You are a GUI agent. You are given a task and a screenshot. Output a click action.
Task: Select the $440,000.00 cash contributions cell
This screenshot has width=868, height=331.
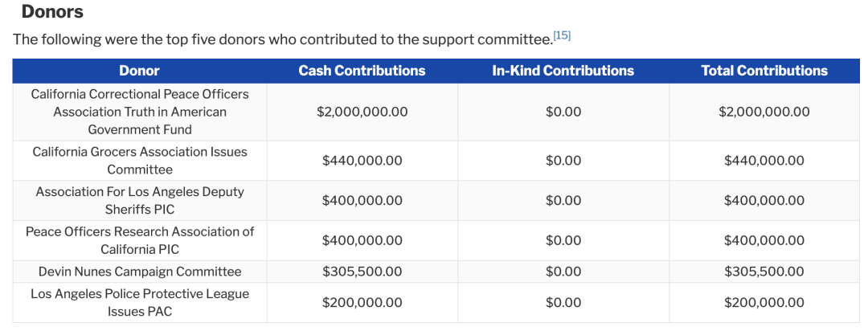pos(362,161)
